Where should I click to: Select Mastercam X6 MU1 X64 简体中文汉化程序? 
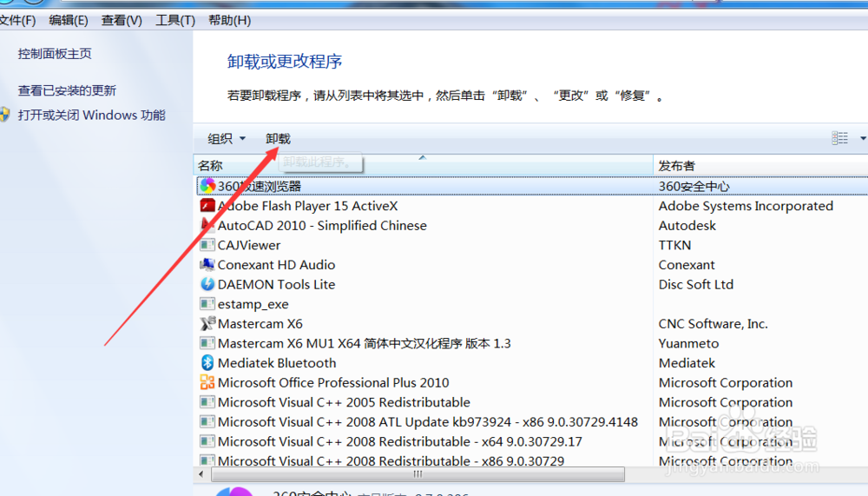coord(365,344)
